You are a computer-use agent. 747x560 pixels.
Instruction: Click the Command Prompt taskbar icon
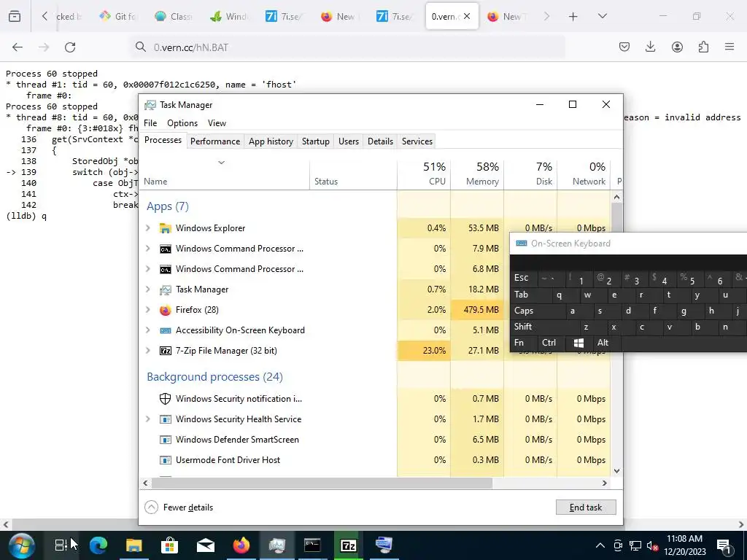pyautogui.click(x=312, y=545)
